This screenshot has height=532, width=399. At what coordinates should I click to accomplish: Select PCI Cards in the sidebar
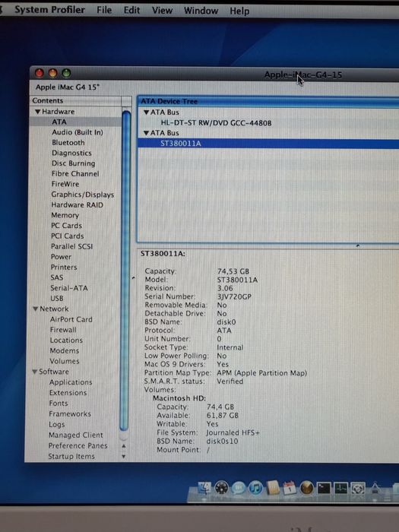pyautogui.click(x=67, y=236)
